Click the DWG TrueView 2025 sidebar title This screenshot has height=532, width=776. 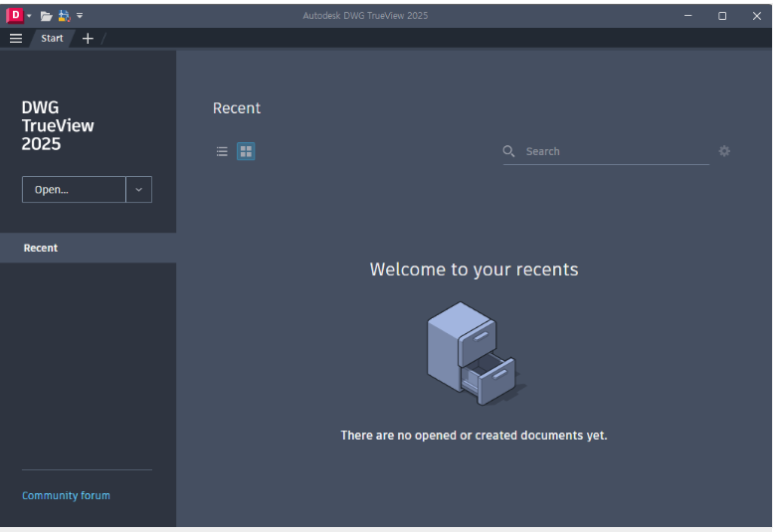[x=58, y=125]
